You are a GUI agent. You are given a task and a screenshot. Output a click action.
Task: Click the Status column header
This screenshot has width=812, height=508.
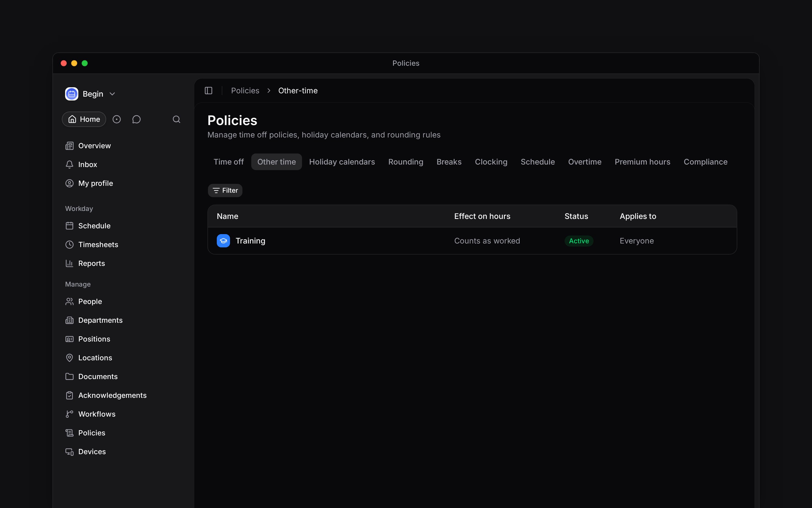[x=576, y=216]
